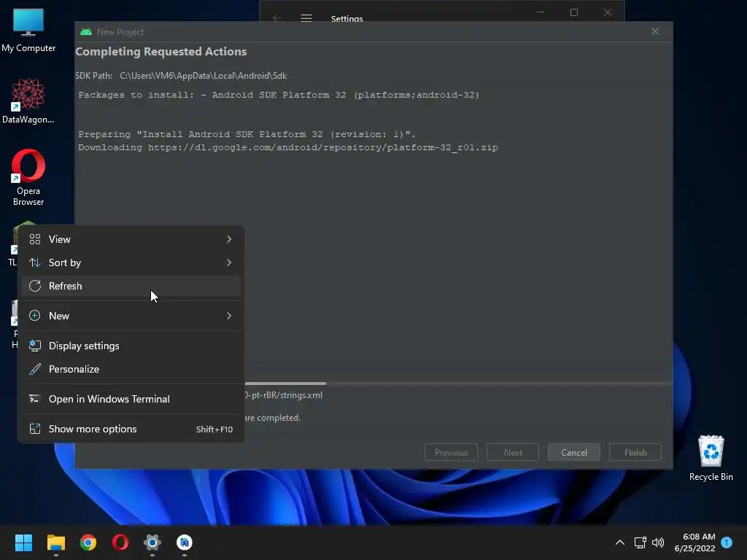Click the SDK download progress bar
Image resolution: width=747 pixels, height=560 pixels.
pos(458,384)
